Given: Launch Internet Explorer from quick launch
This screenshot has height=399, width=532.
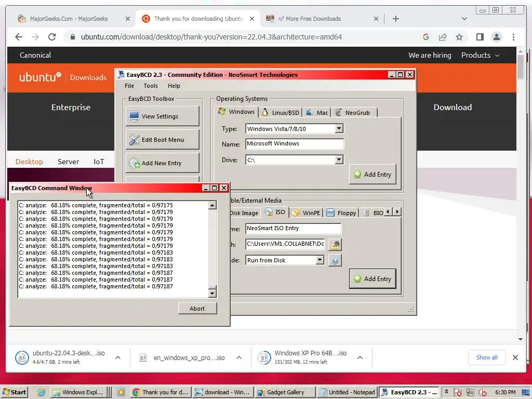Looking at the screenshot, I should pyautogui.click(x=41, y=392).
